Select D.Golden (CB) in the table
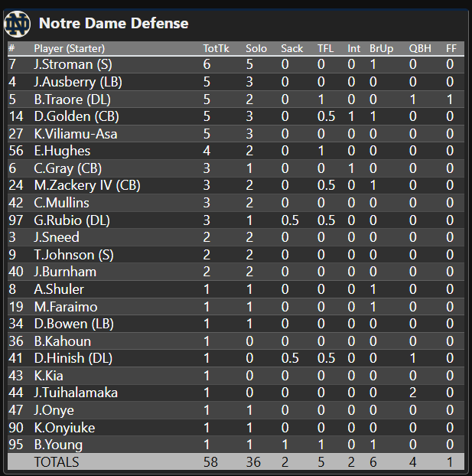 (x=76, y=116)
